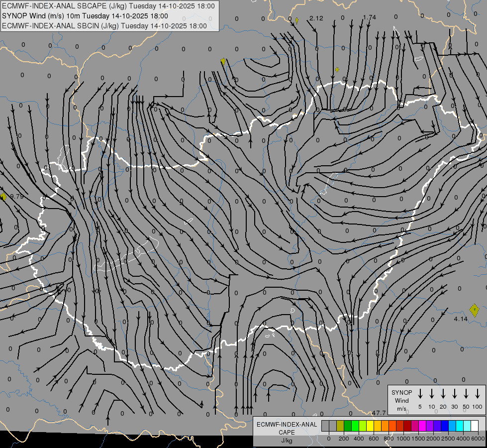Click the 800 tick on CAPE scale
This screenshot has width=487, height=448.
point(389,439)
